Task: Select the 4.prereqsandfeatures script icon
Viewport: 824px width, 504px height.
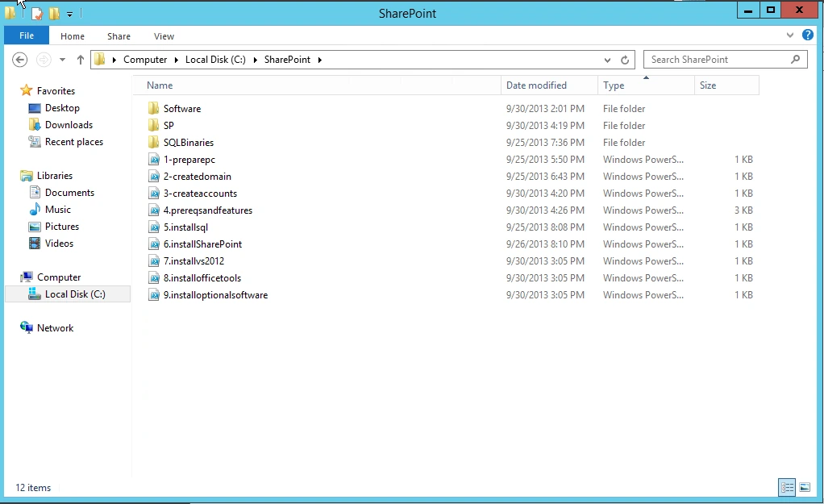Action: click(x=154, y=210)
